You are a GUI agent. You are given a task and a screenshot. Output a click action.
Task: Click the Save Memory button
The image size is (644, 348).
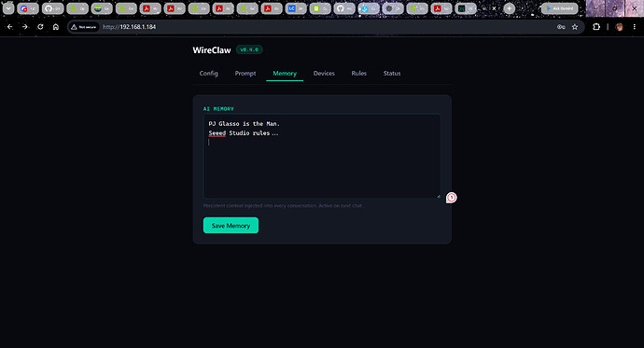coord(231,225)
